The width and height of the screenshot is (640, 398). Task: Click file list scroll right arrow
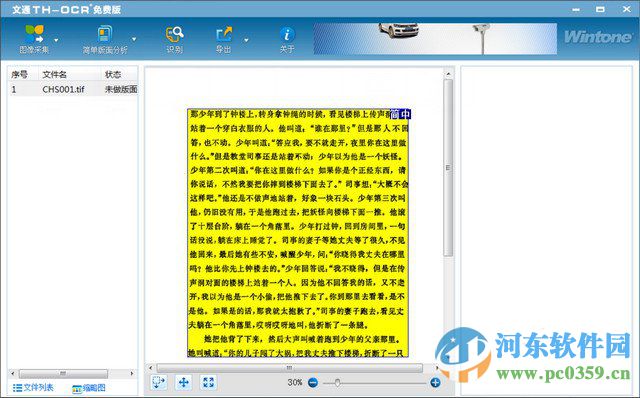[x=132, y=373]
